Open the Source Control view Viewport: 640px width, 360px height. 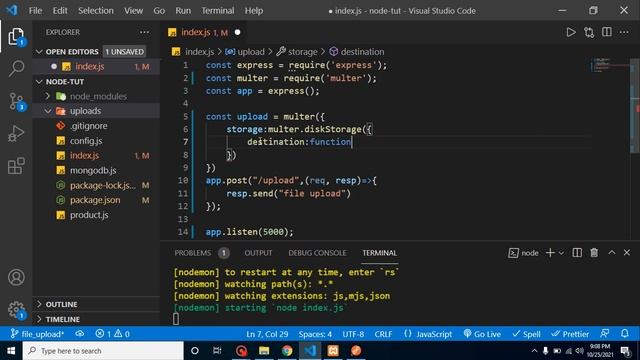[16, 101]
